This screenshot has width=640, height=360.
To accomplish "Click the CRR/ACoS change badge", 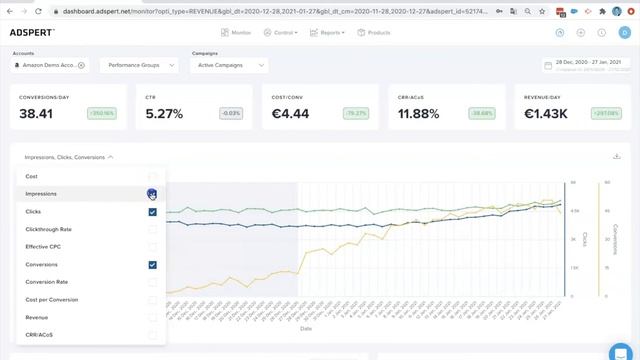I will pyautogui.click(x=482, y=113).
